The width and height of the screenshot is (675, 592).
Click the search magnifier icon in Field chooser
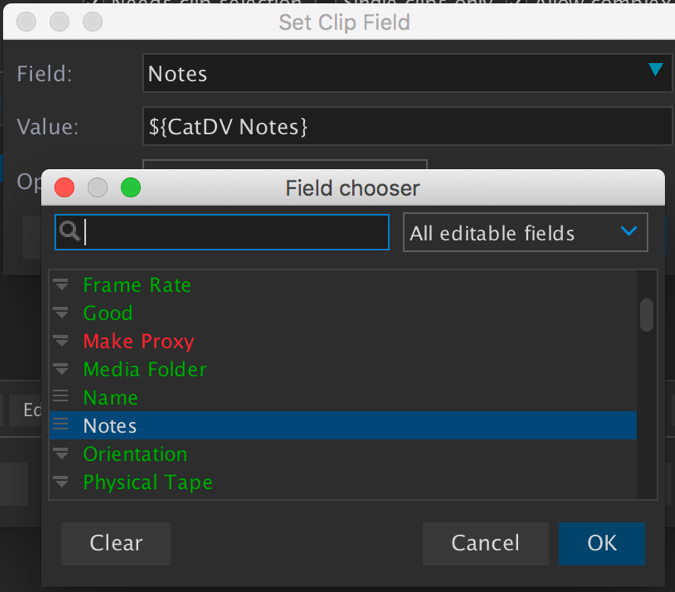point(69,232)
